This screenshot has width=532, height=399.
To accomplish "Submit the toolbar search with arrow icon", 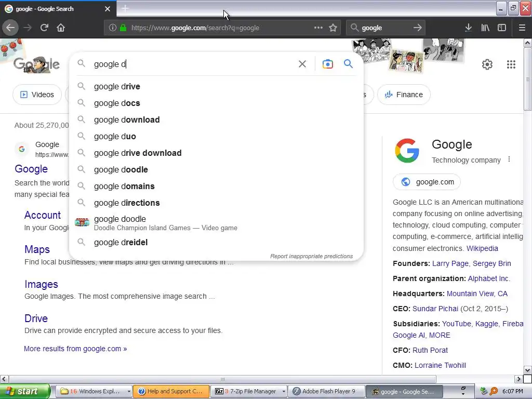I will tap(418, 28).
